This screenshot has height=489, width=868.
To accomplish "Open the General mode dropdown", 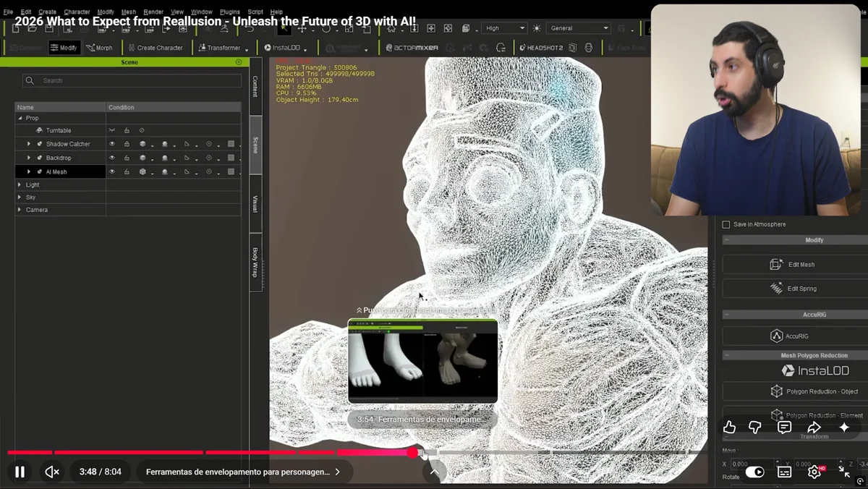I will tap(578, 27).
